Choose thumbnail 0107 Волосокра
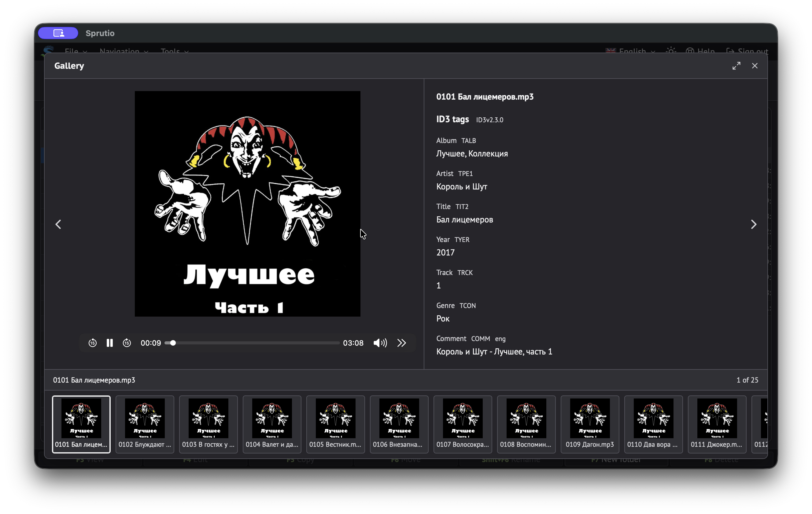The image size is (812, 514). coord(463,424)
